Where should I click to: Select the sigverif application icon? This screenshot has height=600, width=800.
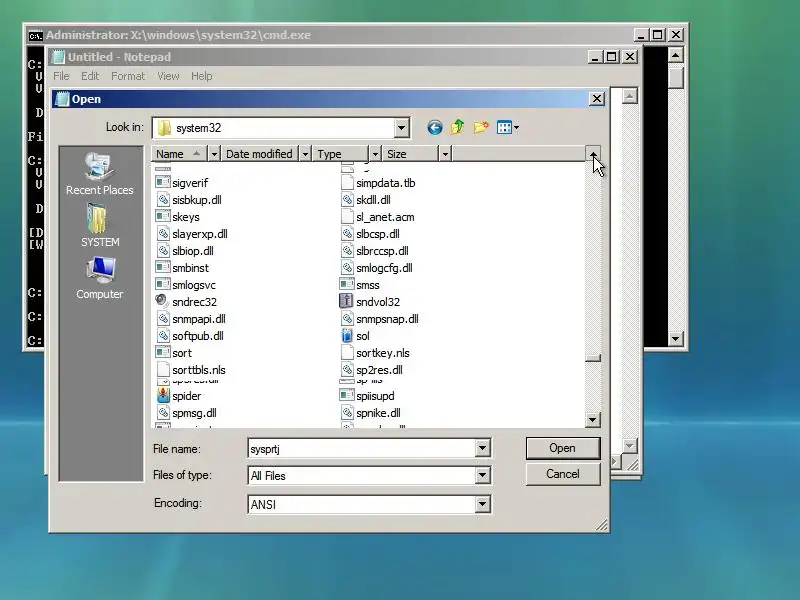[x=163, y=183]
